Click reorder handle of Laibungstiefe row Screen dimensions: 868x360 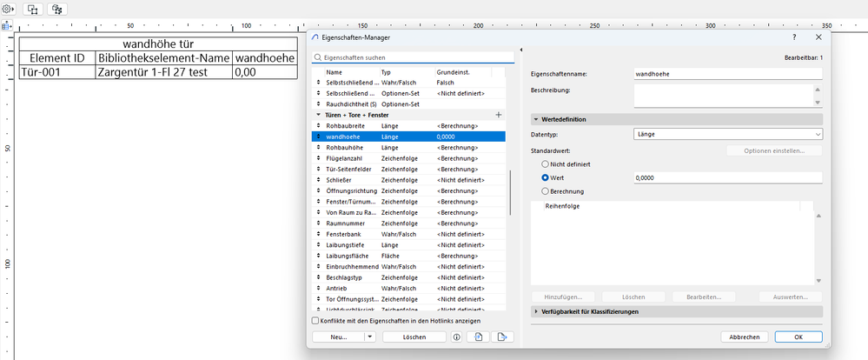[318, 245]
